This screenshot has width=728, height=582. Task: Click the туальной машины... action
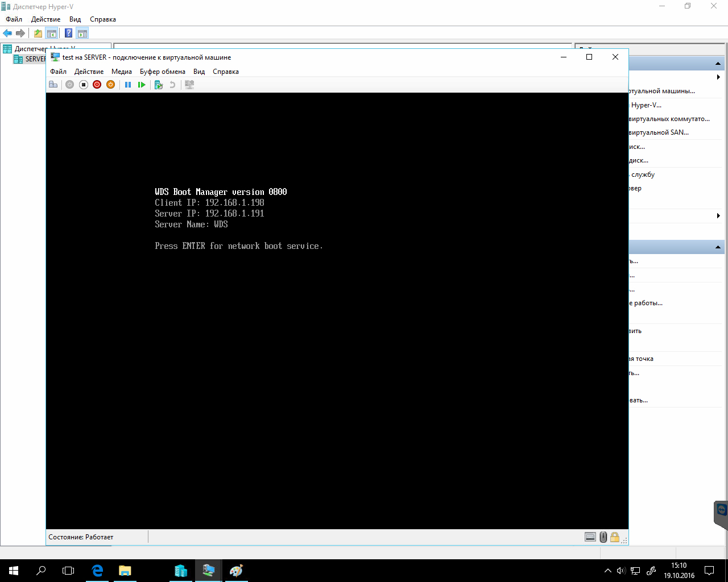[662, 91]
